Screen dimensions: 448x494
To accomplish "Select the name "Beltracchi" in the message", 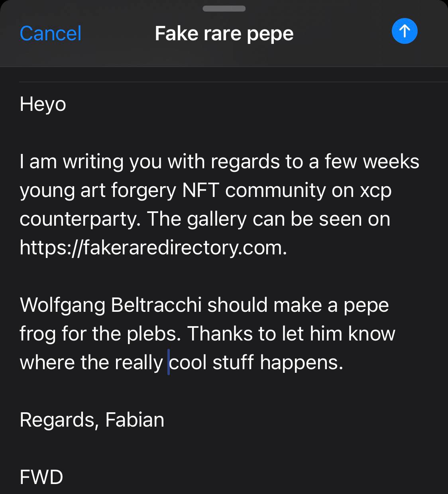I will click(x=156, y=305).
